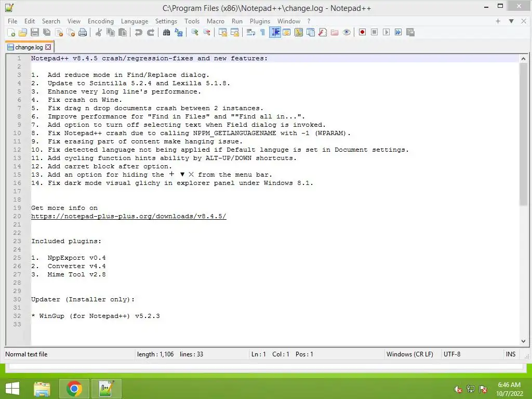Open the Plugins menu
This screenshot has width=532, height=399.
pos(260,21)
